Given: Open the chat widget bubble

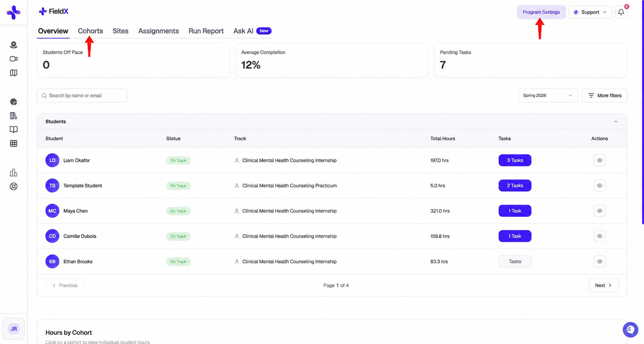Looking at the screenshot, I should (x=630, y=330).
